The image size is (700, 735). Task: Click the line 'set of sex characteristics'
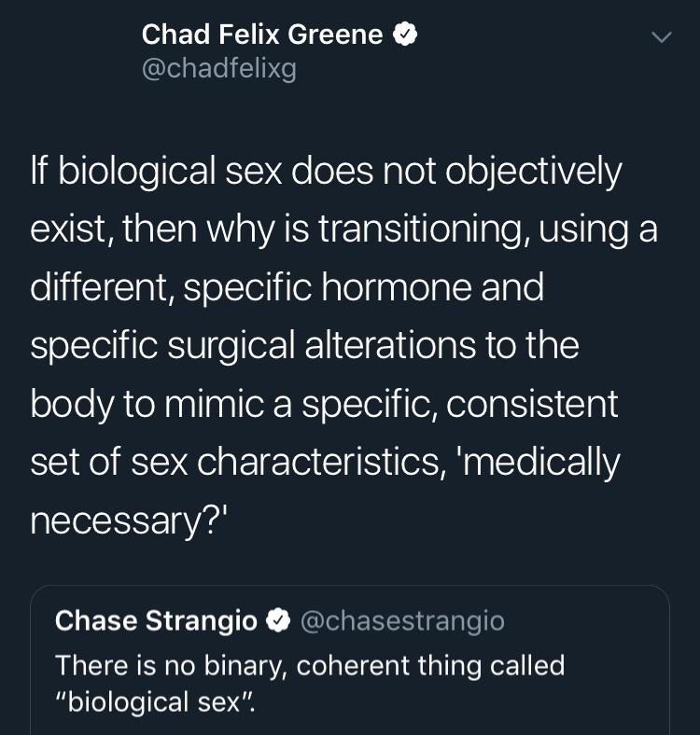point(326,463)
